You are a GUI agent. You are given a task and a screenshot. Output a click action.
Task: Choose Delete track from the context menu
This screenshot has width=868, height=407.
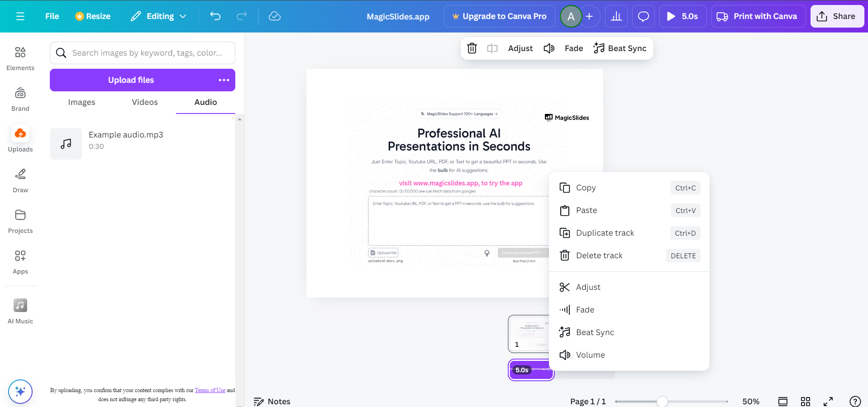(x=629, y=256)
